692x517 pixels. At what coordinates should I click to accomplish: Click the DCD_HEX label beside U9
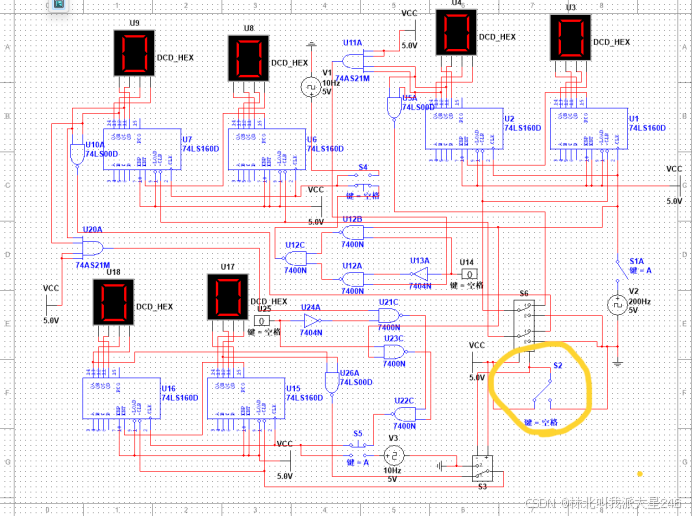coord(176,58)
